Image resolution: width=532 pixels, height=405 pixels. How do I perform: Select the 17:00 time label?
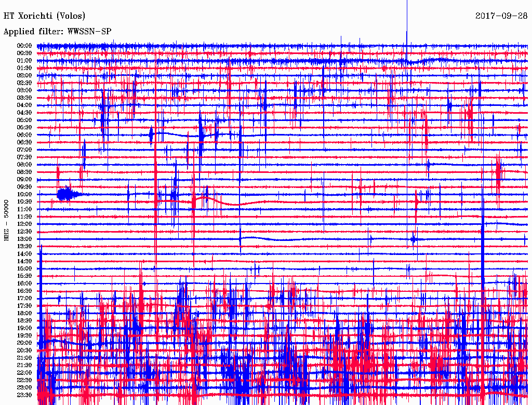click(x=24, y=299)
